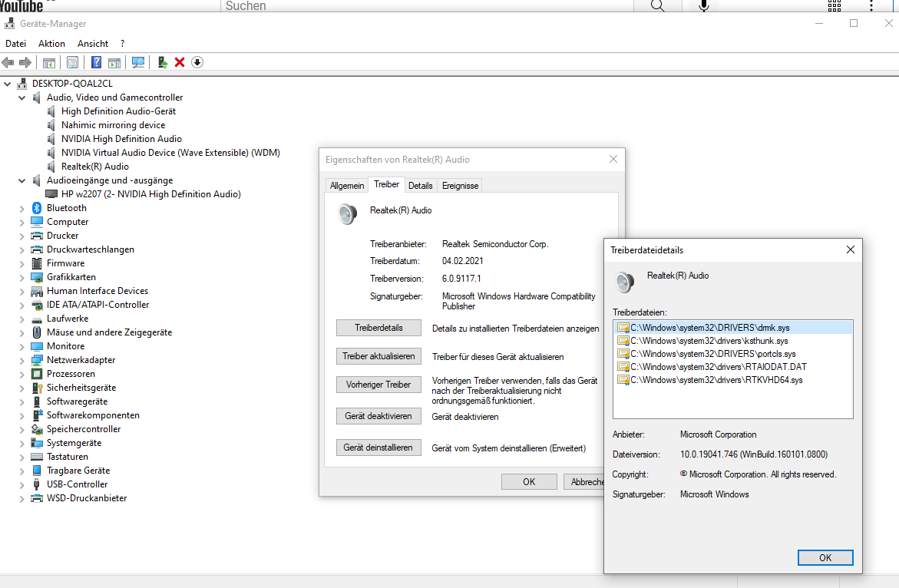Screen dimensions: 899x588
Task: Select the portcls.sys driver file
Action: click(713, 354)
